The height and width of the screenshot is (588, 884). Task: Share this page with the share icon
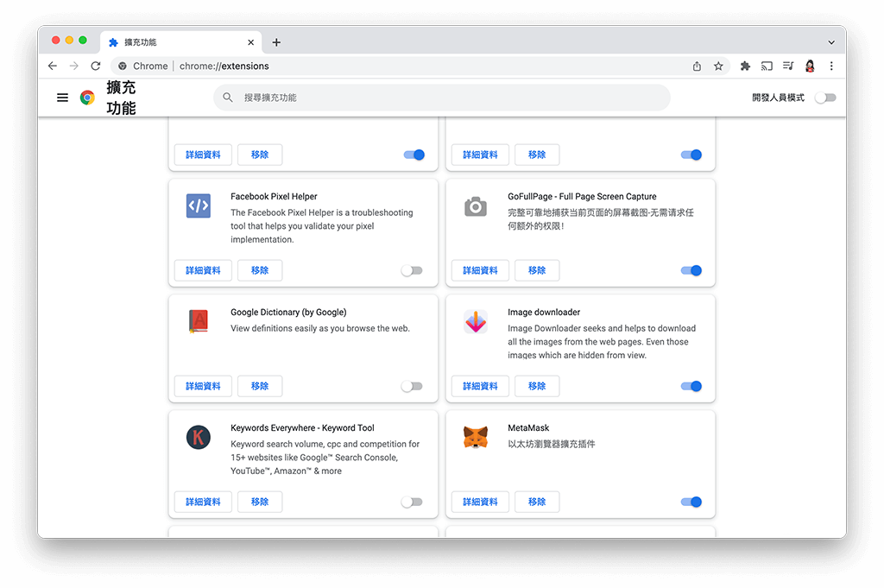tap(697, 66)
